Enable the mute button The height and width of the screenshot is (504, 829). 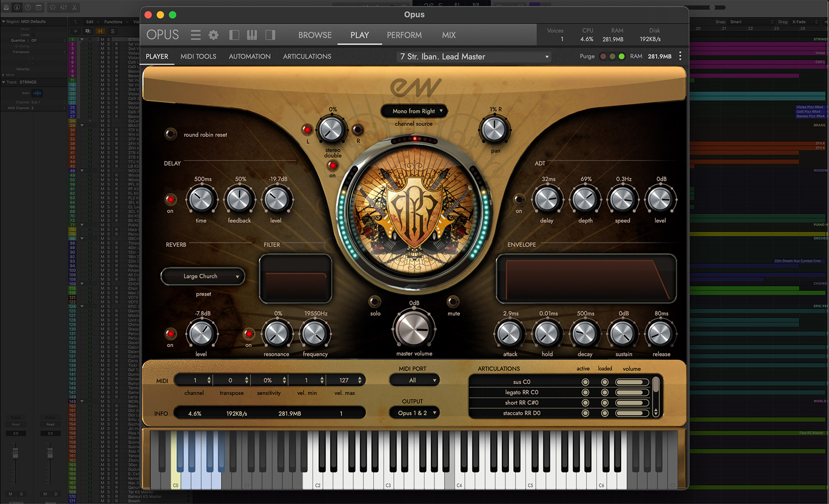click(453, 301)
